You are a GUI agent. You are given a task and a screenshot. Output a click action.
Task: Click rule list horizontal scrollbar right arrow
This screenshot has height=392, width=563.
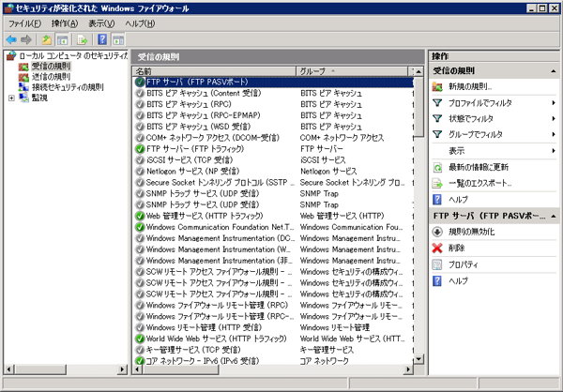pyautogui.click(x=408, y=369)
